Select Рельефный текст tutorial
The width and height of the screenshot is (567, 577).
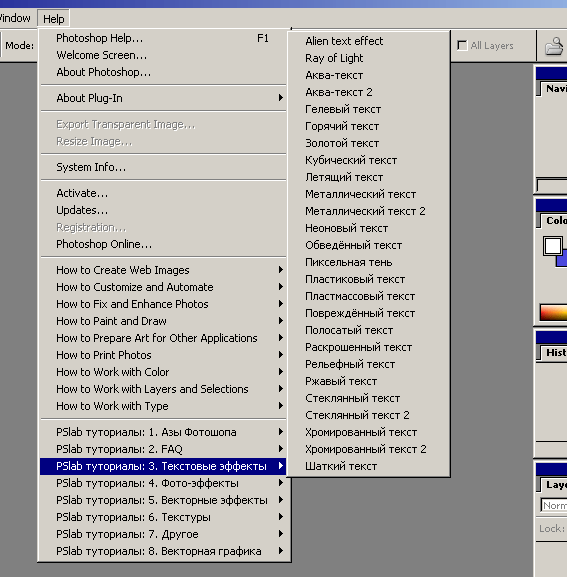369,364
